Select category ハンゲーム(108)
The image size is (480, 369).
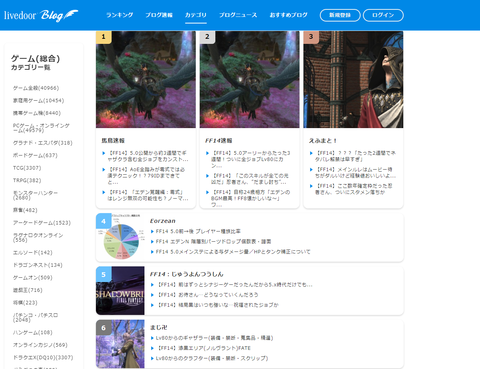[x=33, y=333]
